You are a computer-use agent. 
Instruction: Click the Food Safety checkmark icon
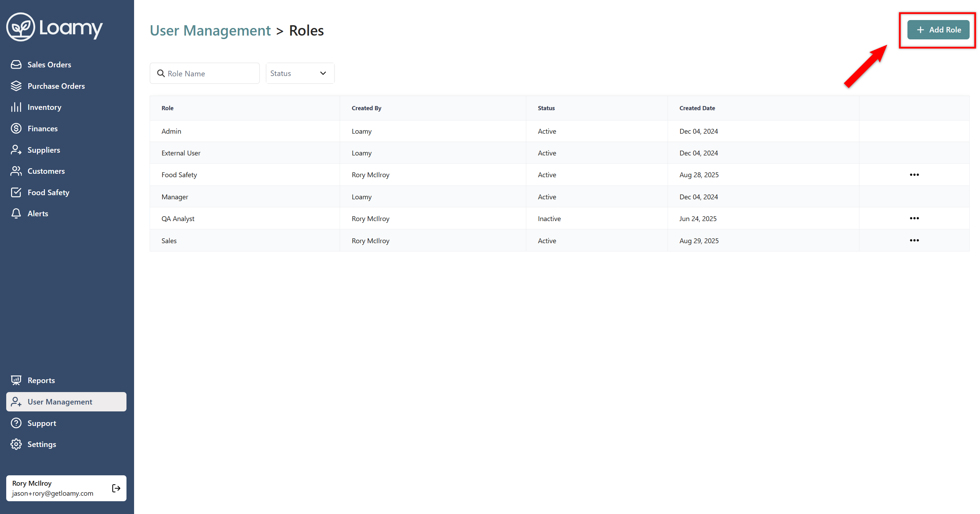[16, 192]
